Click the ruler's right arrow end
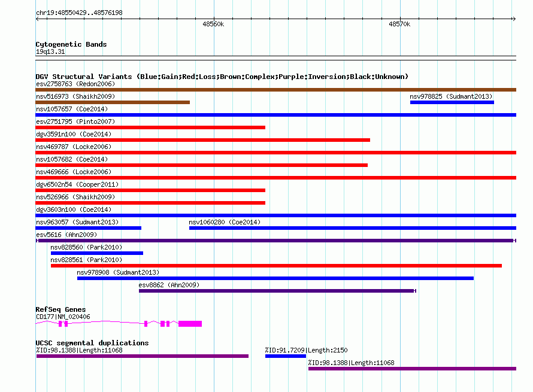The image size is (533, 392). [x=514, y=19]
